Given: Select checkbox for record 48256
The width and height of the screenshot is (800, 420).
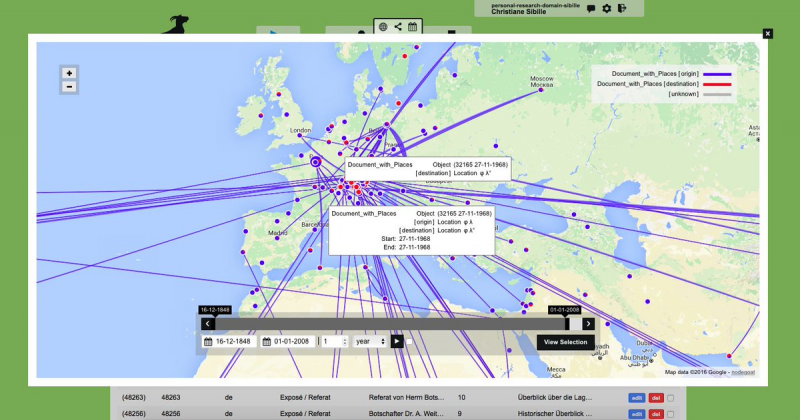Looking at the screenshot, I should (671, 412).
